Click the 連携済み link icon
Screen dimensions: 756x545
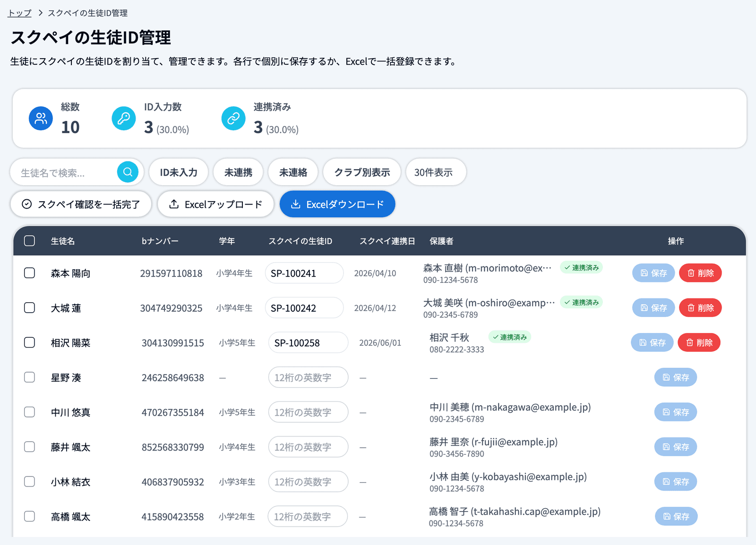233,118
